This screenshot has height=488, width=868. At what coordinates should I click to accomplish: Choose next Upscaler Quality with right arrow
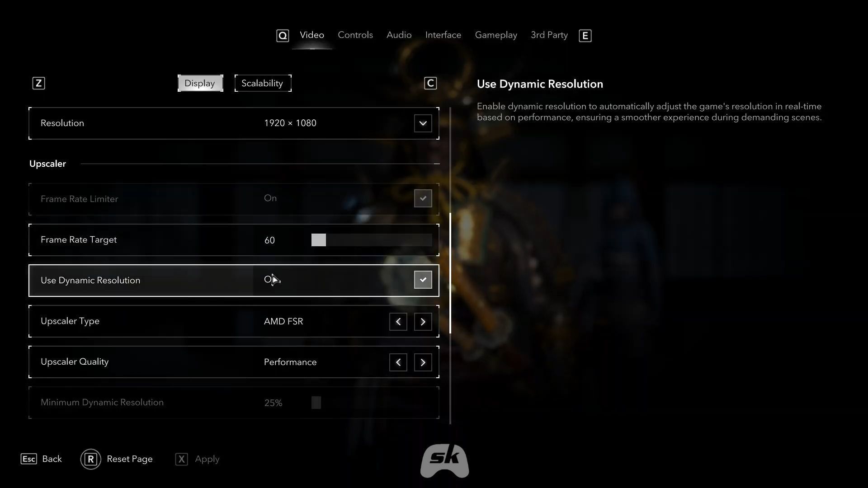423,362
